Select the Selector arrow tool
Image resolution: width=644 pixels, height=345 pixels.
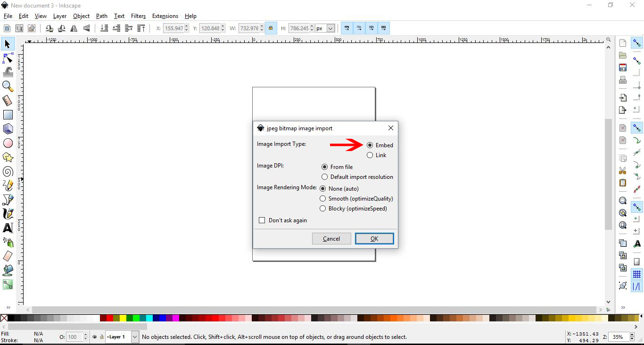(x=8, y=44)
